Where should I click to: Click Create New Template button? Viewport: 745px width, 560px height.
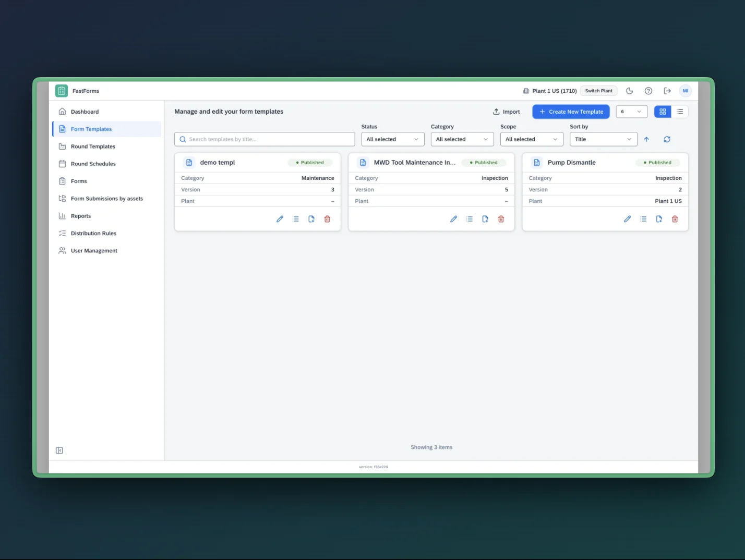[571, 112]
